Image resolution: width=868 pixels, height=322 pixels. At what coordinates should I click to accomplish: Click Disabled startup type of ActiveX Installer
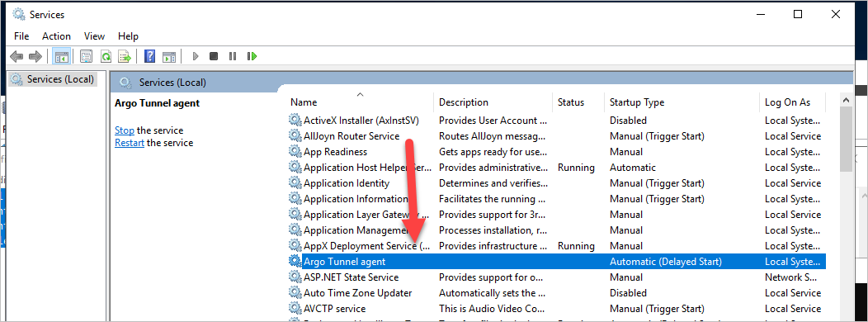coord(628,121)
